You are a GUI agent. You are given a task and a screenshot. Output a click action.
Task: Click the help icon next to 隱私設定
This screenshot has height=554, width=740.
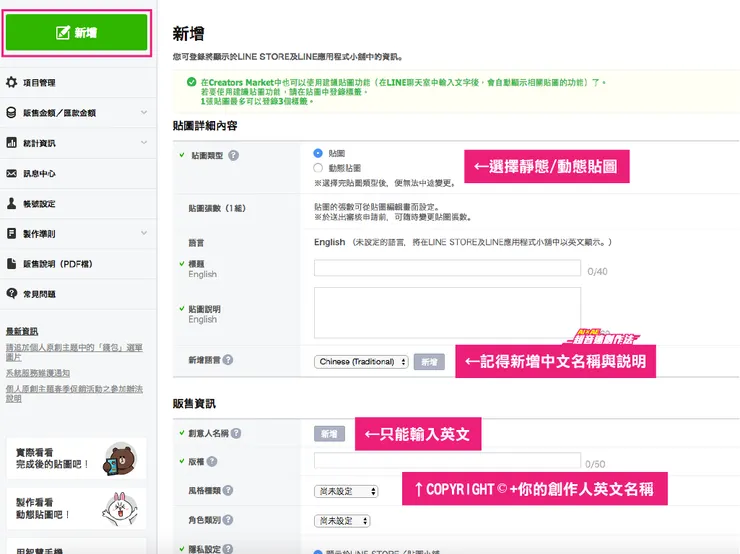tap(228, 549)
